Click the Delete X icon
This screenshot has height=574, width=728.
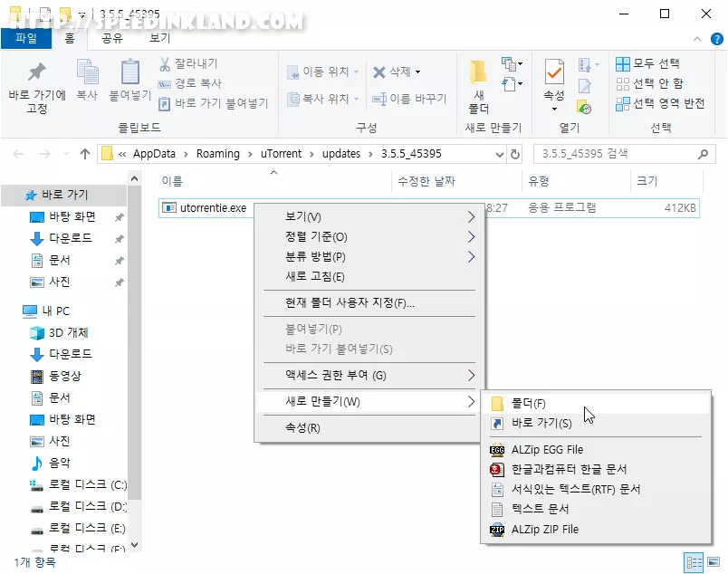(x=379, y=72)
